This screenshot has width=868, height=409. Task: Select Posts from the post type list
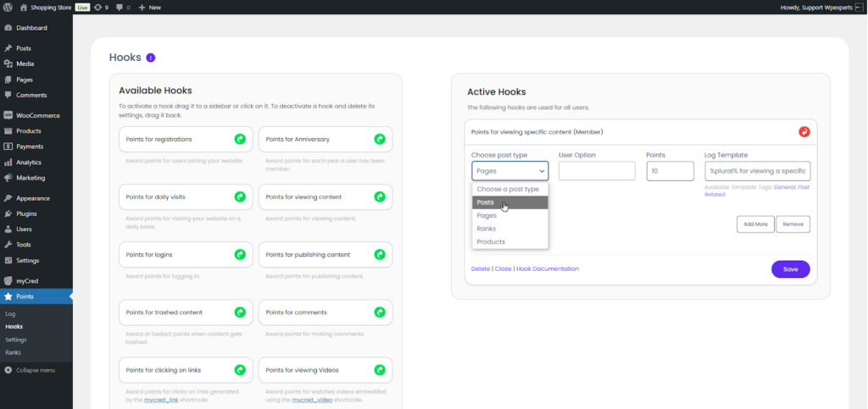(486, 202)
